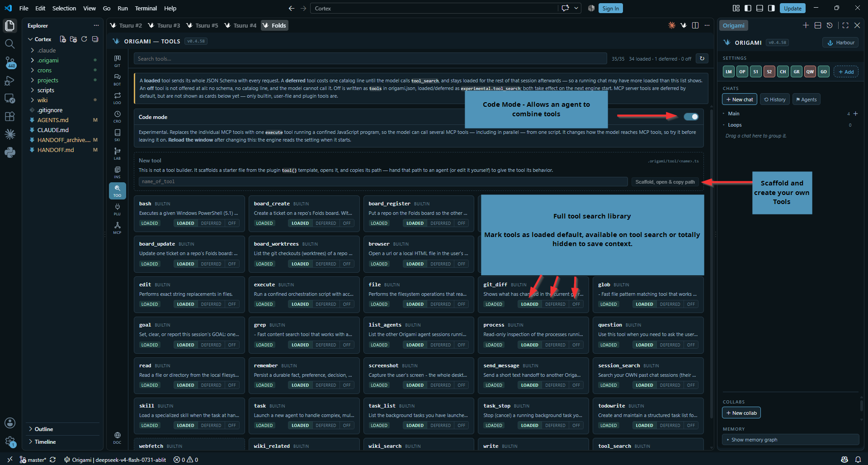This screenshot has height=465, width=868.
Task: Open the LOO loops section icon
Action: pos(117,98)
